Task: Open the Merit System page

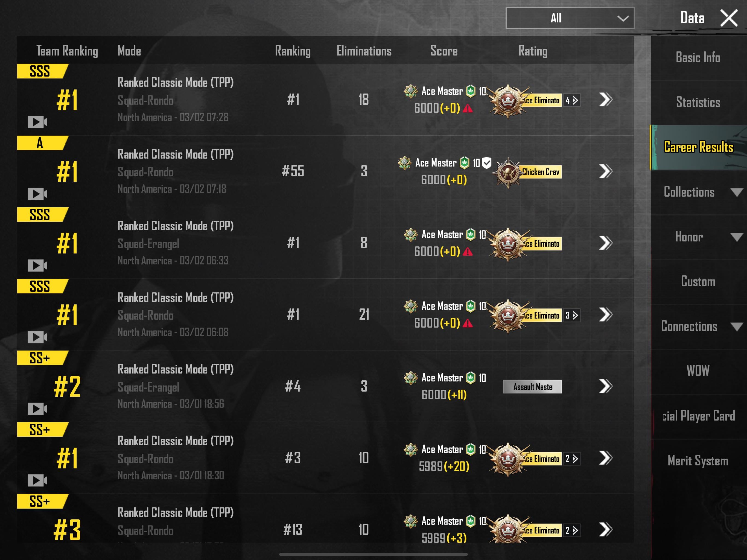Action: (x=698, y=461)
